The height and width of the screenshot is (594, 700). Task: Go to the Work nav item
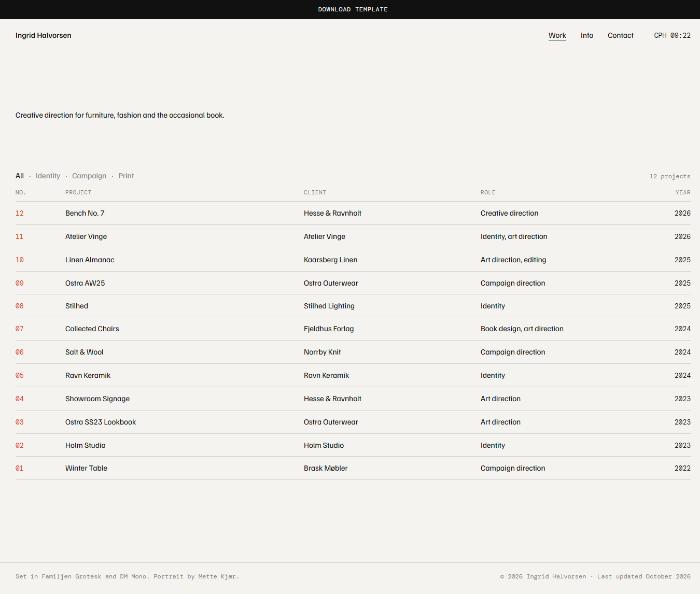[557, 36]
